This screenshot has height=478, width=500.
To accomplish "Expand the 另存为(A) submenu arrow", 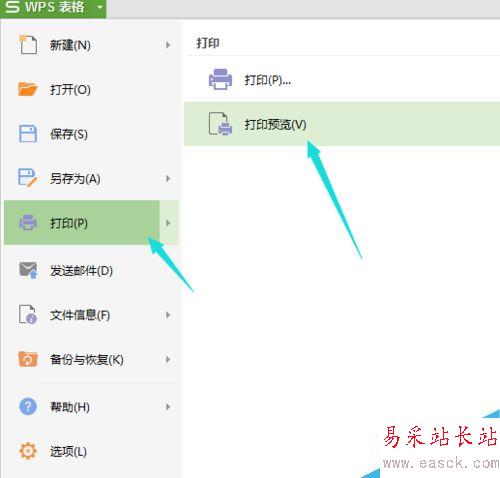I will coord(168,178).
